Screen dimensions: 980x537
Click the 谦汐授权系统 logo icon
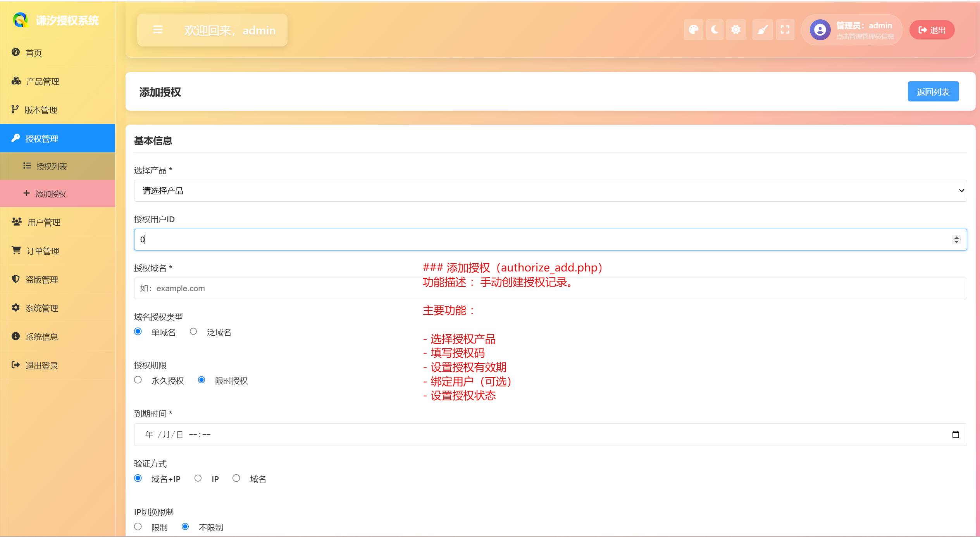click(21, 20)
